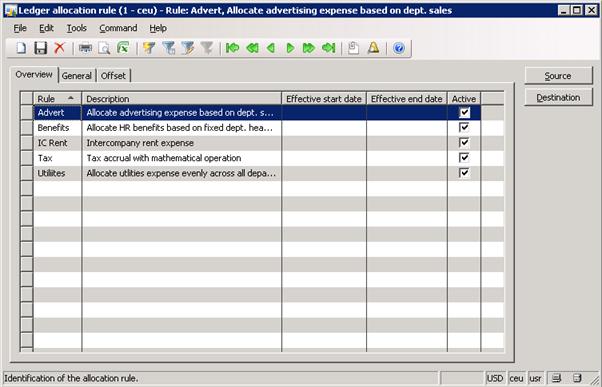Click the database icon in the status bar
This screenshot has width=602, height=387.
click(x=577, y=378)
